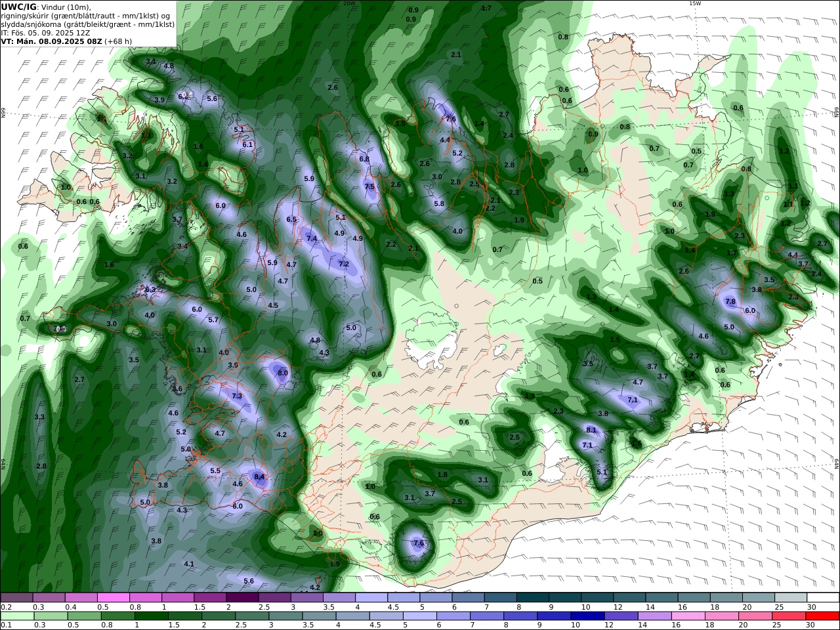Click the mauve legend swatch labeled 0.2
840x630 pixels.
tap(17, 597)
